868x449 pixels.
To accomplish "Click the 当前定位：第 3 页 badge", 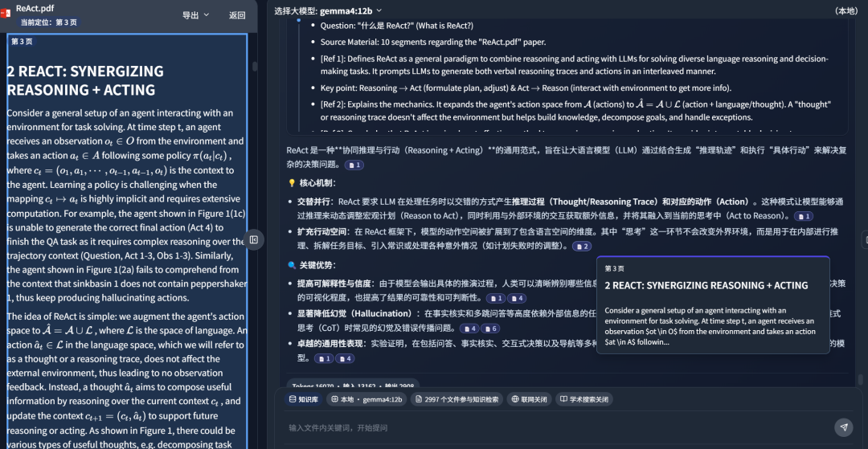I will pos(49,22).
